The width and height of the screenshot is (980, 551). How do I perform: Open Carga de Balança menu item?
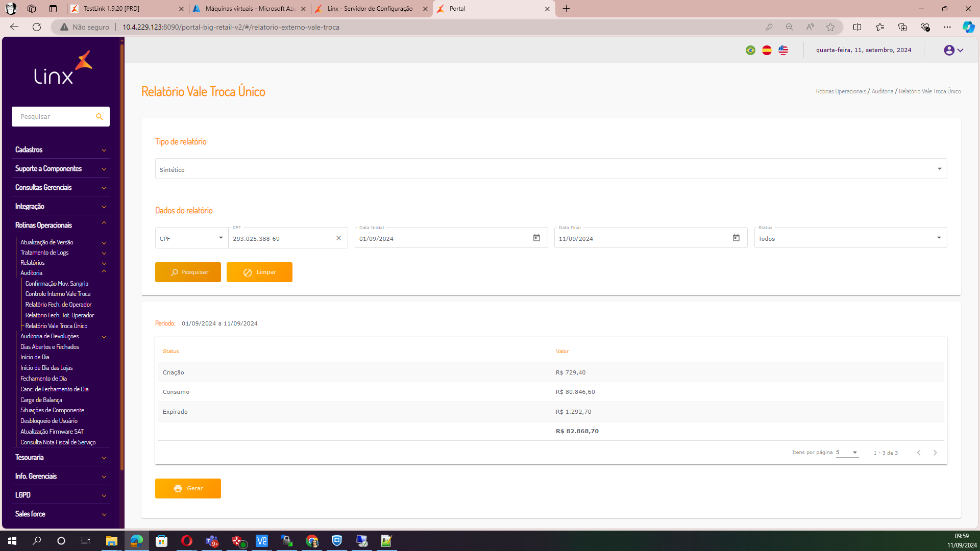click(x=41, y=400)
